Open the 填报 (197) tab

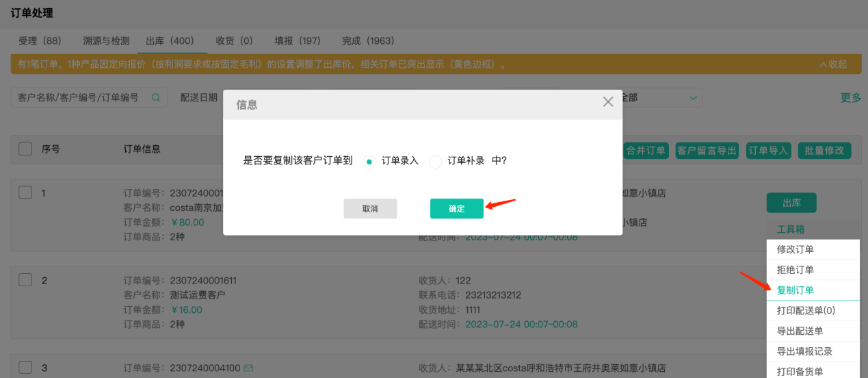point(298,41)
